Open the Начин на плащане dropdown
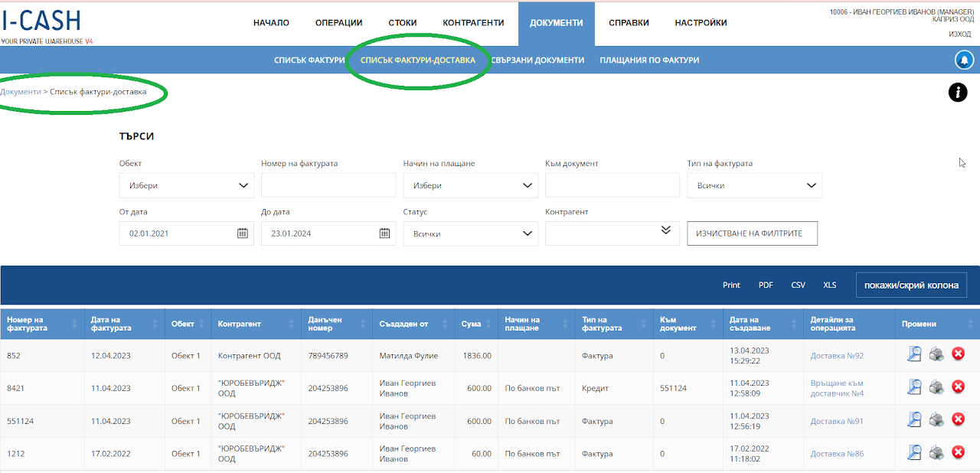 (x=471, y=185)
